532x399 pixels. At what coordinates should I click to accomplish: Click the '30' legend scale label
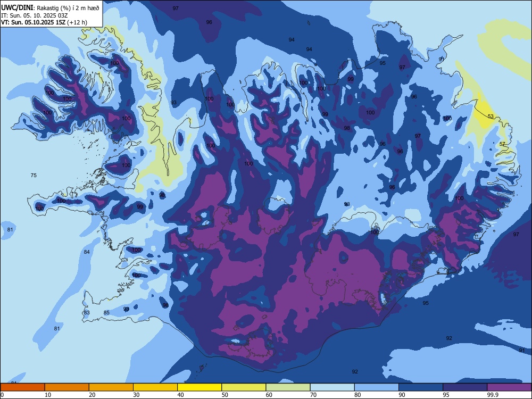pos(136,395)
